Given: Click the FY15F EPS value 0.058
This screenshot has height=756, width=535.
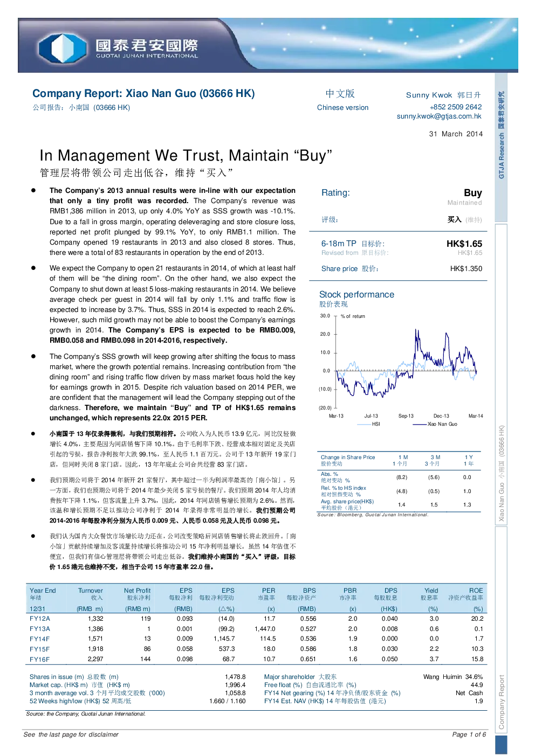Looking at the screenshot, I should (x=184, y=649).
